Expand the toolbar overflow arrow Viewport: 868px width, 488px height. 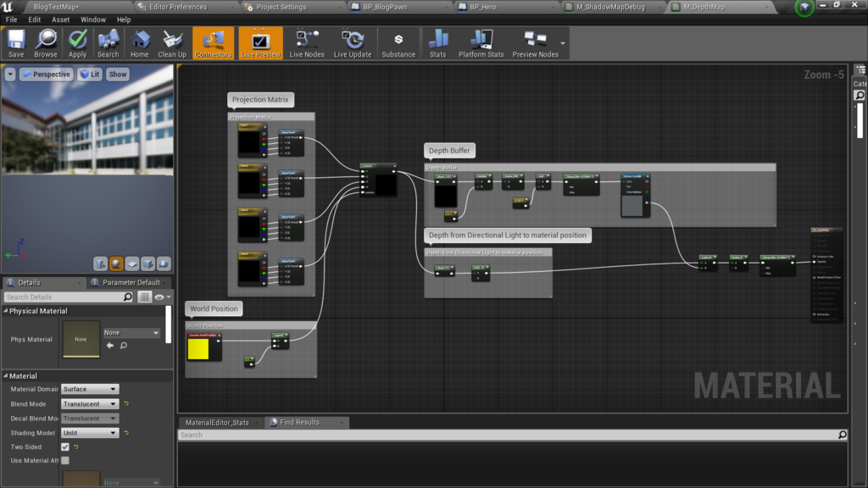(563, 43)
